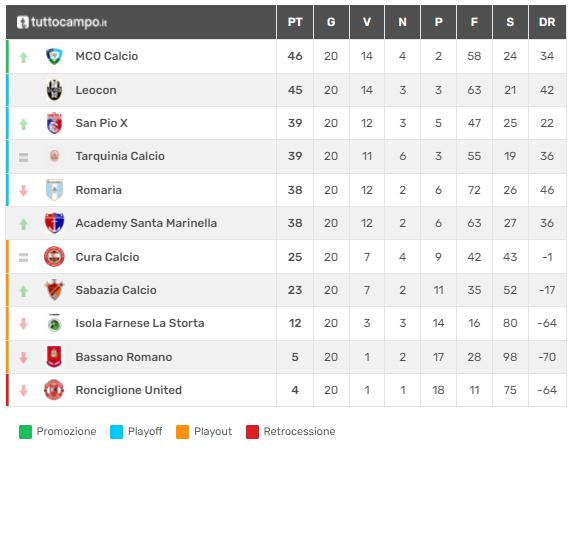Click the red down arrow beside Romaria
Image resolution: width=570 pixels, height=540 pixels.
[x=24, y=191]
